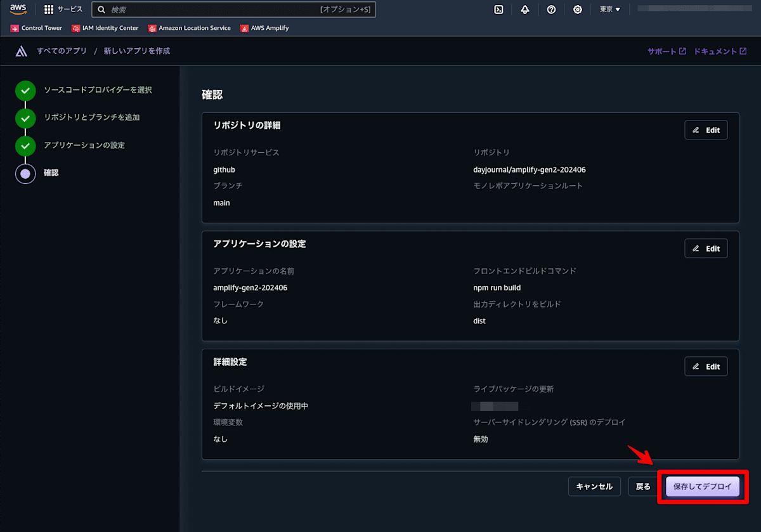The image size is (761, 532).
Task: Go to すべてのアプリ breadcrumb
Action: click(x=62, y=51)
